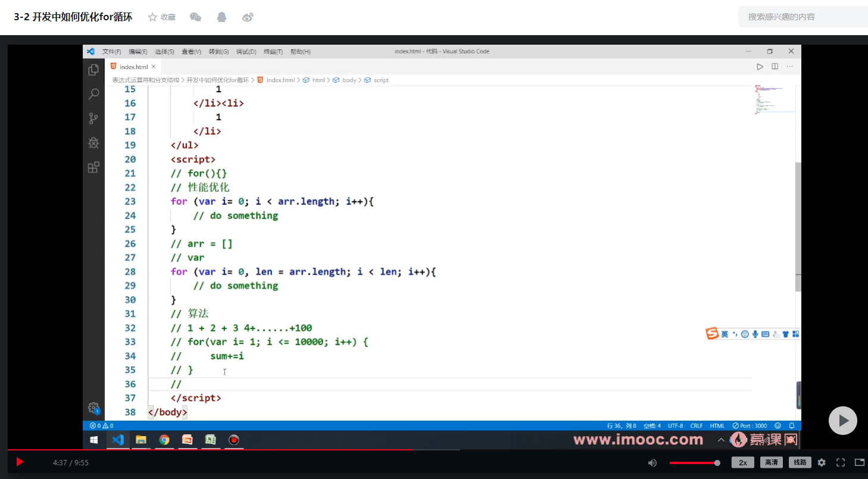Viewport: 868px width, 479px height.
Task: Click the Sogou microphone voice input icon
Action: (x=755, y=334)
